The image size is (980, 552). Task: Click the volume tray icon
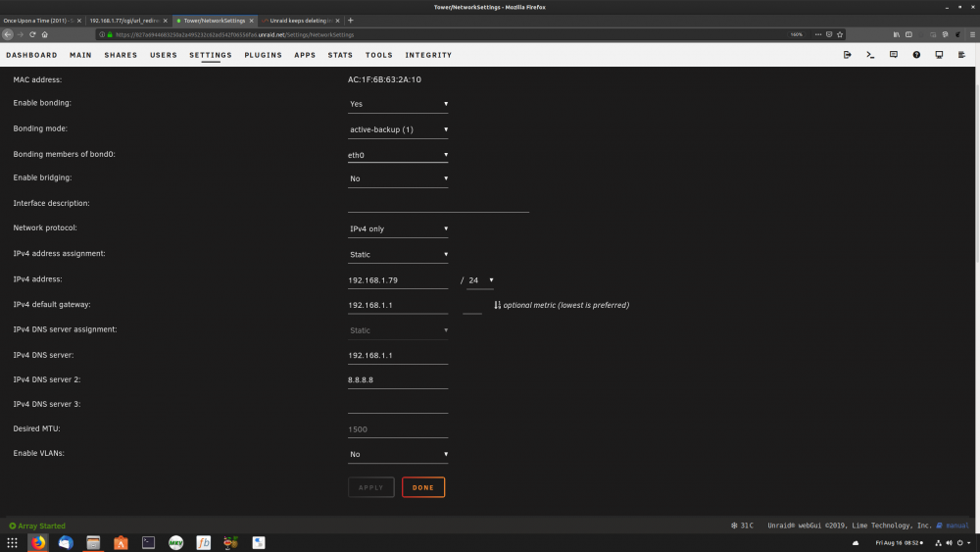(x=949, y=542)
